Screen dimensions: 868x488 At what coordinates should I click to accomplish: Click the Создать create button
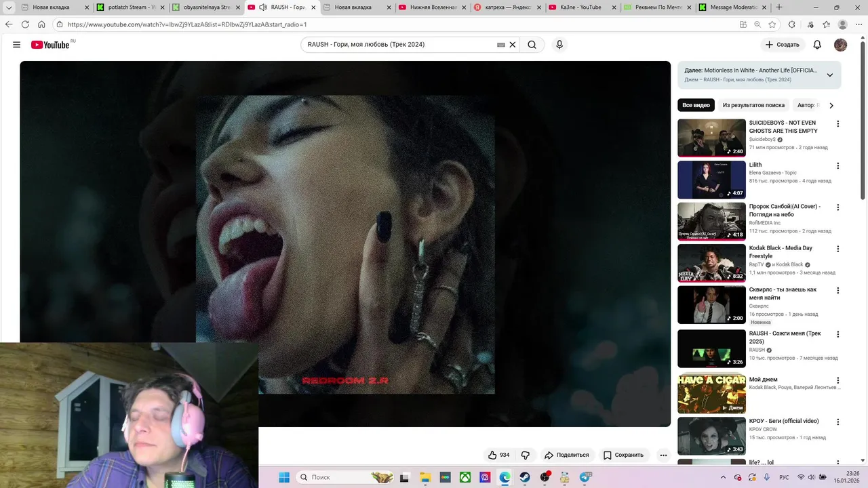(x=782, y=45)
